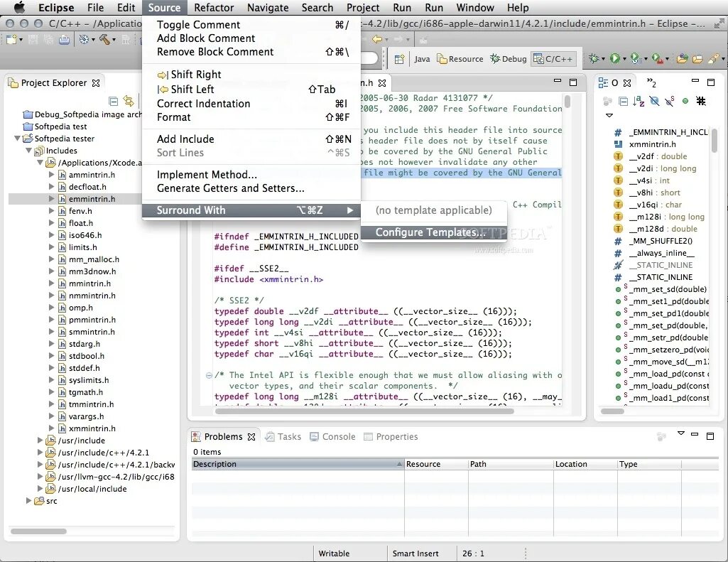Switch to Java perspective
Screen dimensions: 728x562
coord(422,59)
